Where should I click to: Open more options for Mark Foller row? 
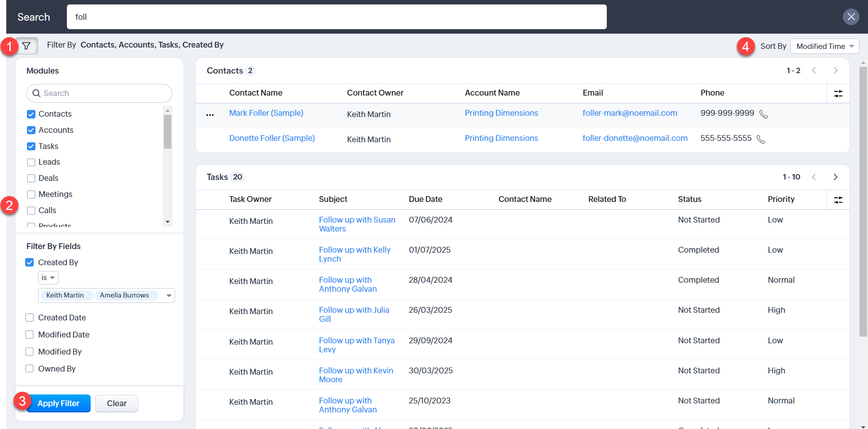coord(210,115)
